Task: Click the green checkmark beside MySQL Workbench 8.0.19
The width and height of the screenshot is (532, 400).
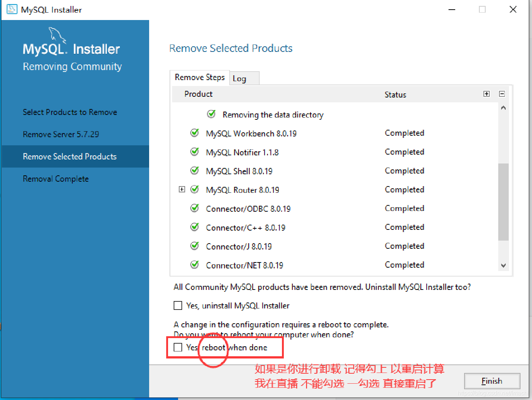Action: [x=194, y=133]
